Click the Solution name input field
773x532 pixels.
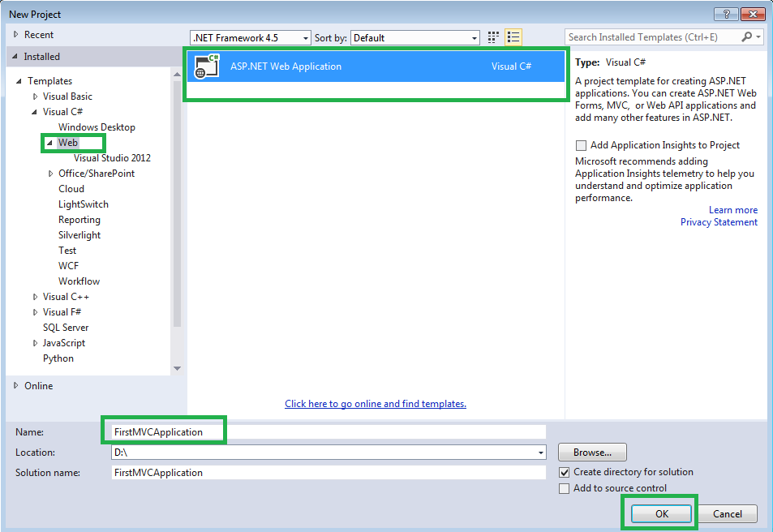[x=329, y=473]
